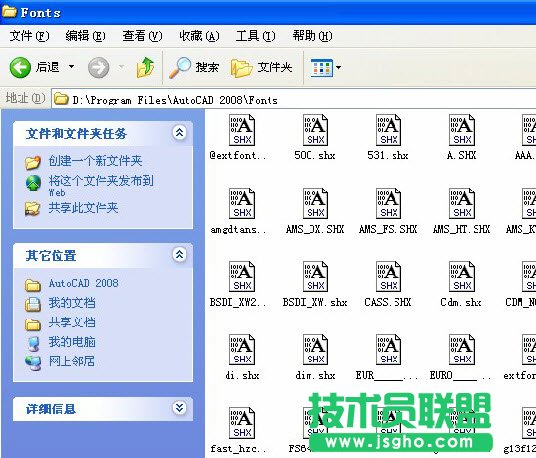Click 将这个文件夹发布到 Web link
This screenshot has width=536, height=458.
point(101,186)
